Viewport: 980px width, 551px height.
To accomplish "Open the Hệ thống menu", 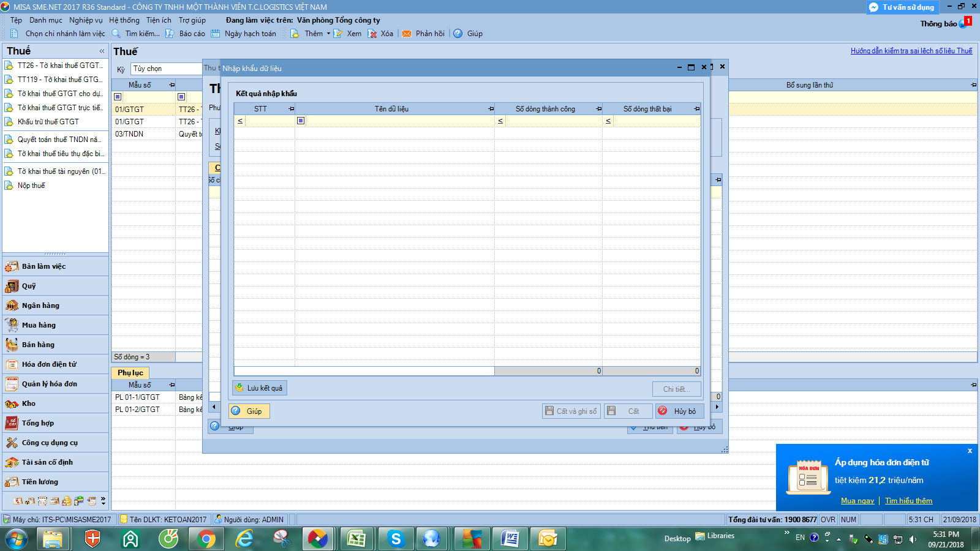I will 124,20.
